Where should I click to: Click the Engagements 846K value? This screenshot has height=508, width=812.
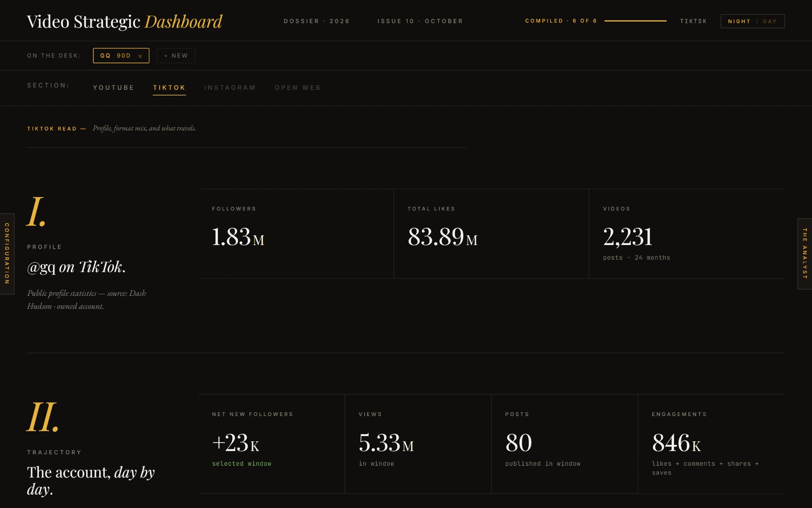[676, 443]
